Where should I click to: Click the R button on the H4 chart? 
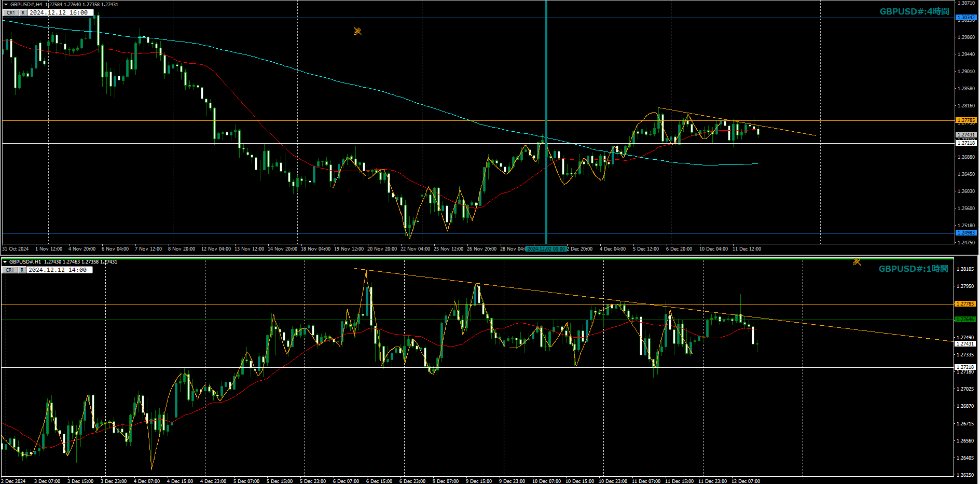pyautogui.click(x=23, y=12)
